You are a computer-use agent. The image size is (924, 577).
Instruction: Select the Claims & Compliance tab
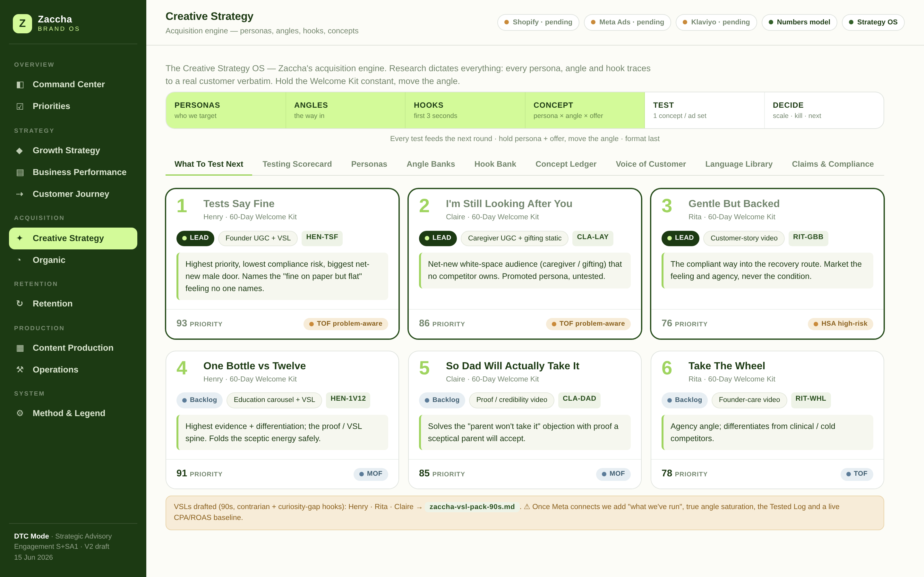click(833, 164)
